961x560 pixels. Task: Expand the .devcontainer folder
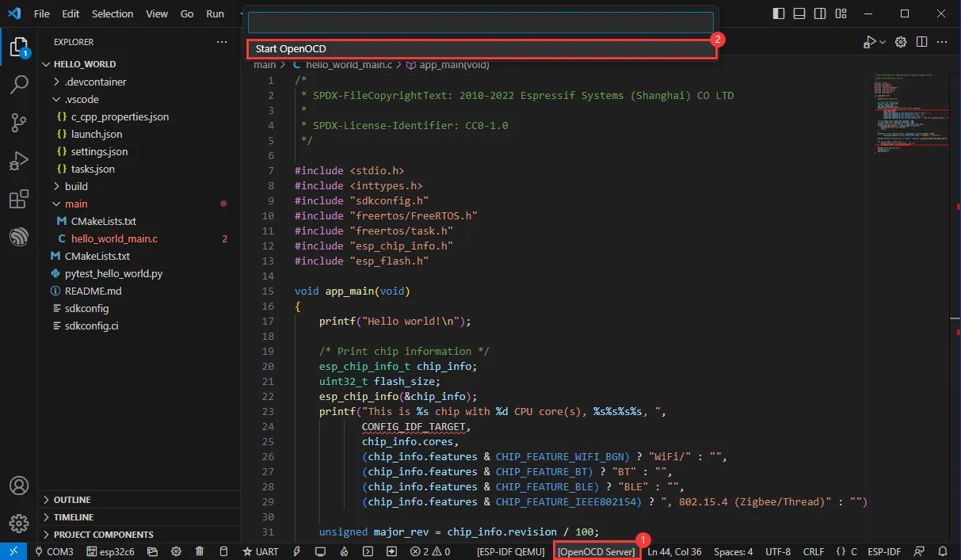(x=95, y=82)
